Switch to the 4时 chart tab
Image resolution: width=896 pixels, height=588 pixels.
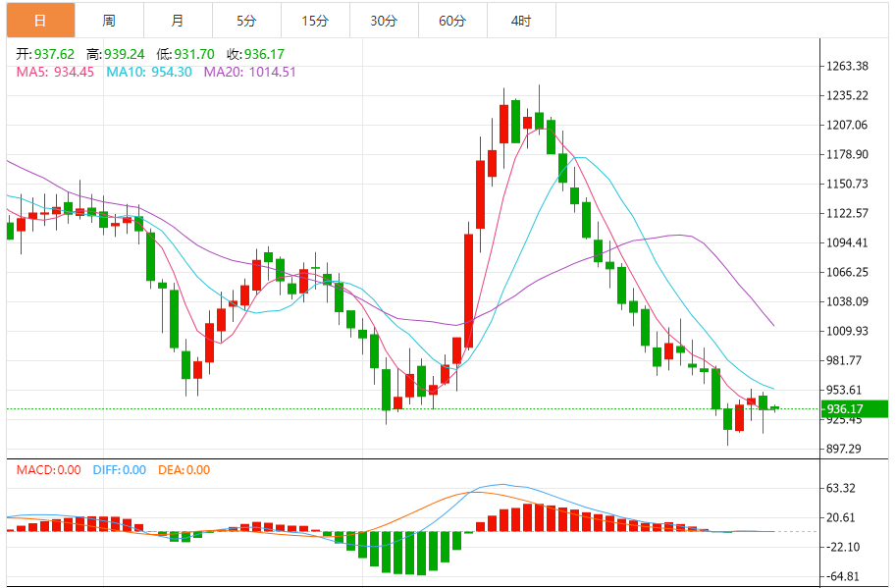coord(521,20)
